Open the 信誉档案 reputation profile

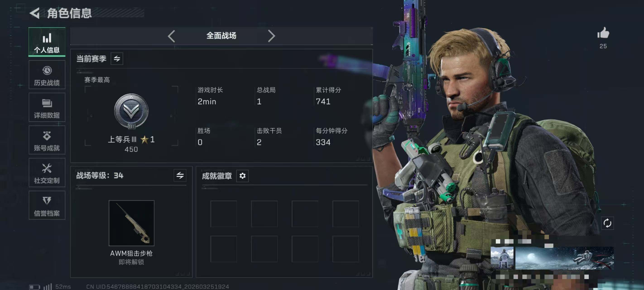[x=47, y=205]
